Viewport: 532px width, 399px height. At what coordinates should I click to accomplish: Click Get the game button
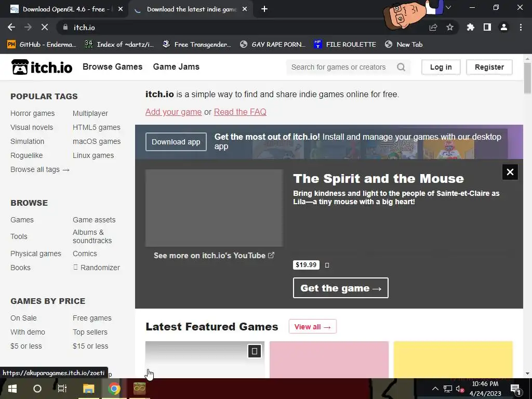[x=341, y=288]
